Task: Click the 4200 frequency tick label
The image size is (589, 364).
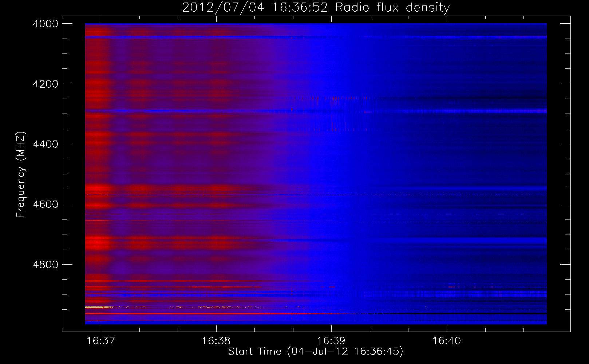Action: pos(46,84)
